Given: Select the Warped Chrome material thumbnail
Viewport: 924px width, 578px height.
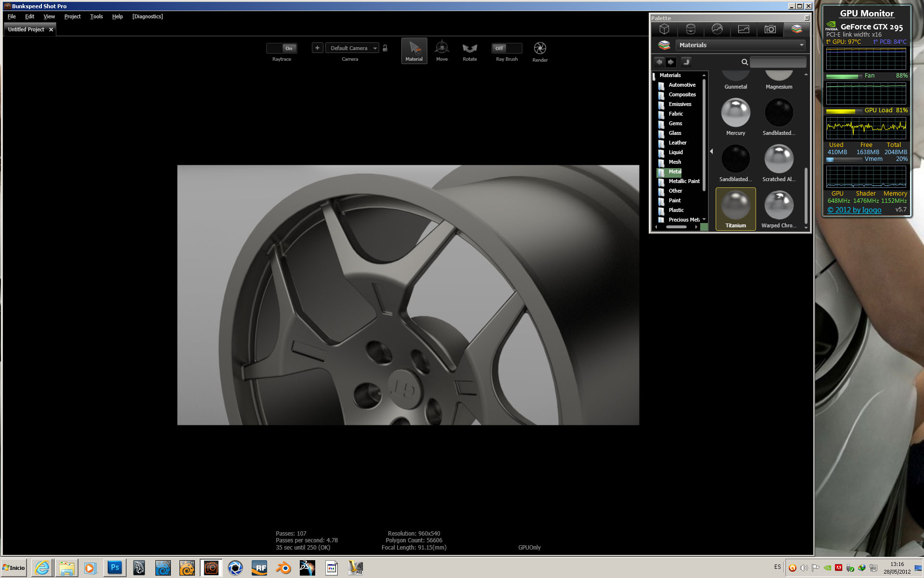Looking at the screenshot, I should point(779,209).
